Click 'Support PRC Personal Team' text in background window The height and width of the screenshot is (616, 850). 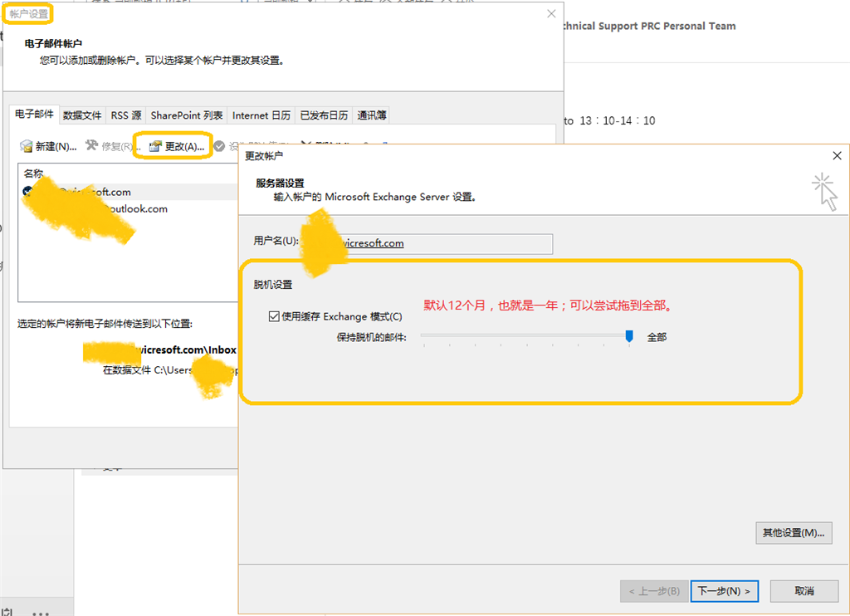(x=667, y=26)
